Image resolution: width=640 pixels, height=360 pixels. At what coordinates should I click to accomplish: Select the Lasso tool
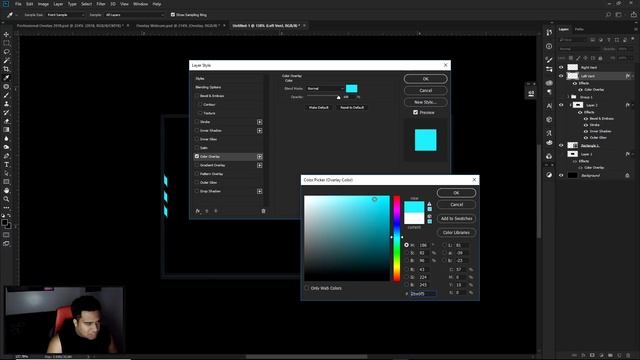(x=7, y=52)
